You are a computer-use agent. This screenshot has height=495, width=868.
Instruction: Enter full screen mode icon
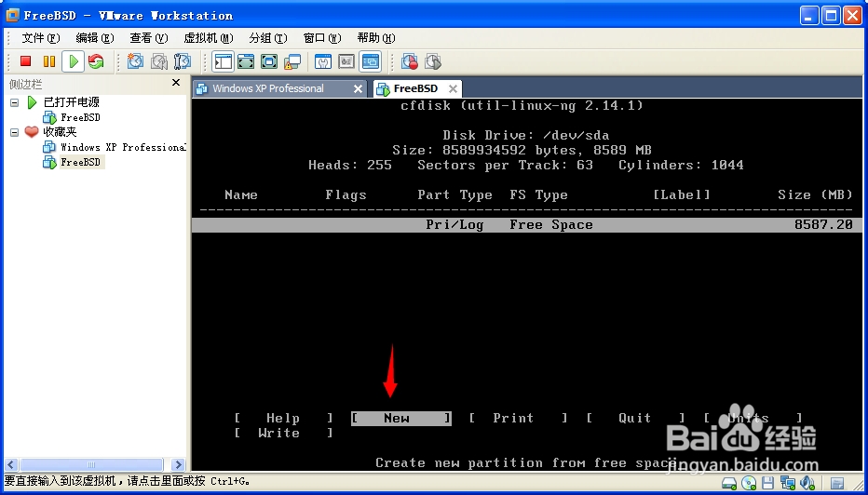point(269,61)
